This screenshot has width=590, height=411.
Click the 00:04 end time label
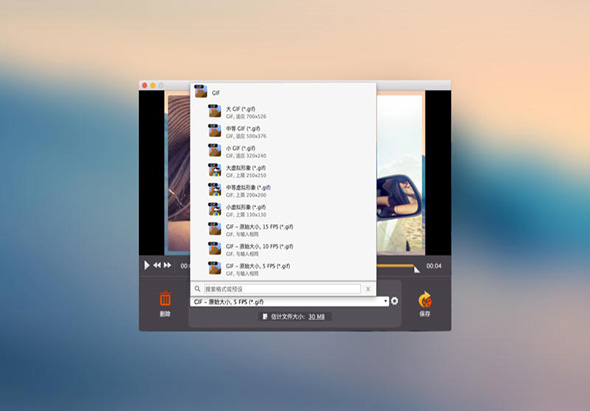coord(434,266)
